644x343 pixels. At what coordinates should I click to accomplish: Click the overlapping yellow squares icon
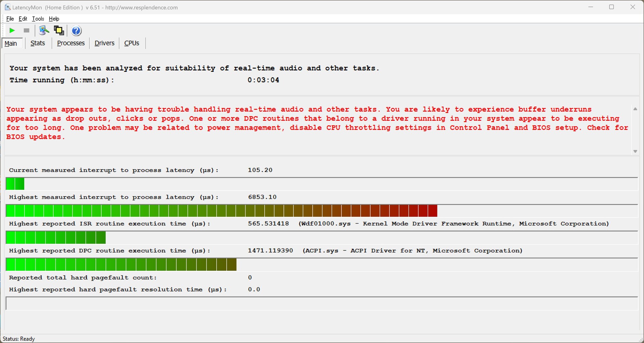(x=59, y=31)
